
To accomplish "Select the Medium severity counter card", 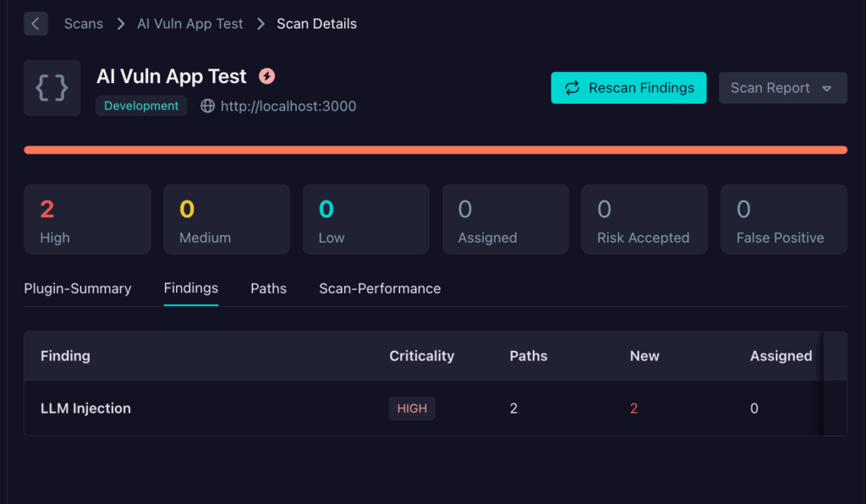I will tap(226, 219).
